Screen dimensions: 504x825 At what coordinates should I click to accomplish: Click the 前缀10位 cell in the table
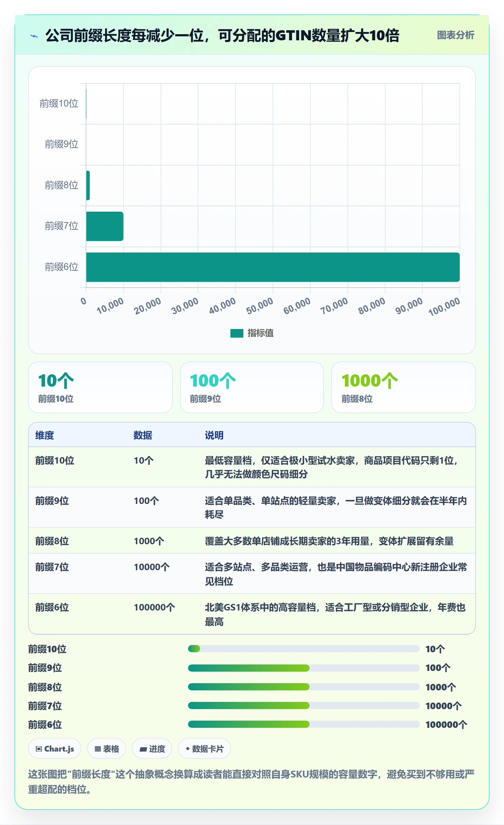pos(55,461)
